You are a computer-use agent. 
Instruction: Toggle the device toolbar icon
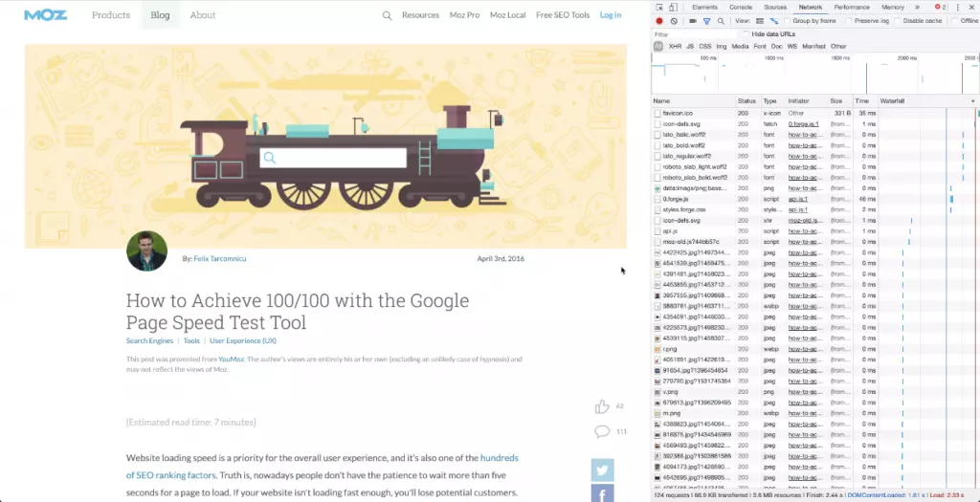674,7
